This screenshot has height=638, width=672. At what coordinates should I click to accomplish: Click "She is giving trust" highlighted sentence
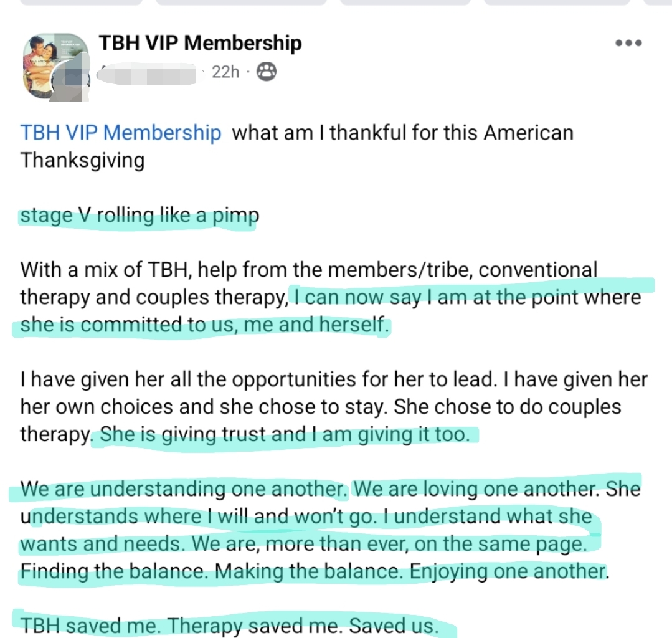click(x=284, y=434)
